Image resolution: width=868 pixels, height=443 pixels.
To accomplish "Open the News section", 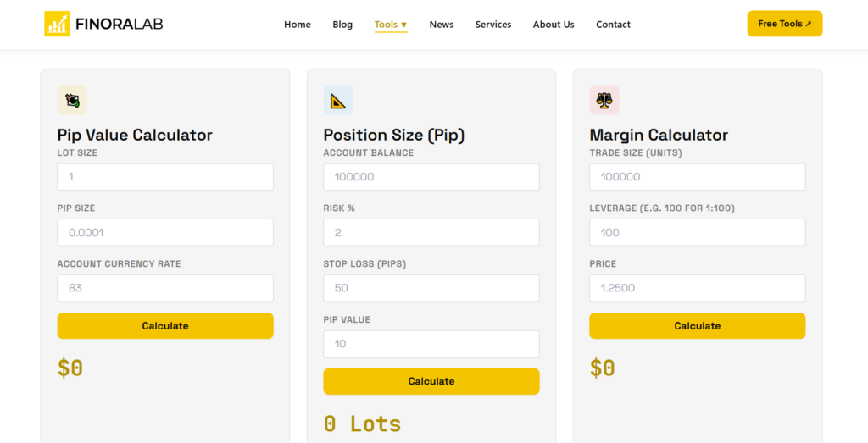I will [441, 25].
